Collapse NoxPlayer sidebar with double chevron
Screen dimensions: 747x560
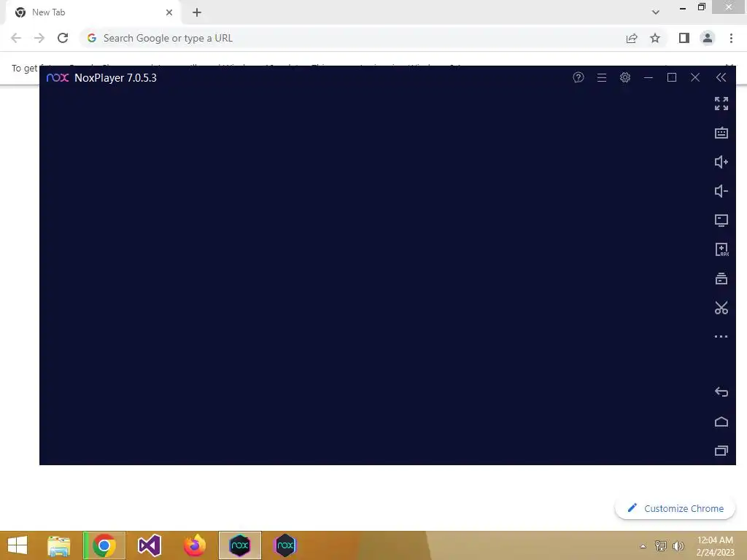[x=721, y=77]
